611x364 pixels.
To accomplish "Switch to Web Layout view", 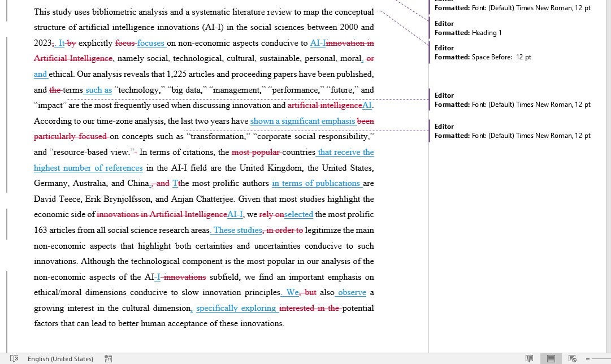I will (572, 358).
